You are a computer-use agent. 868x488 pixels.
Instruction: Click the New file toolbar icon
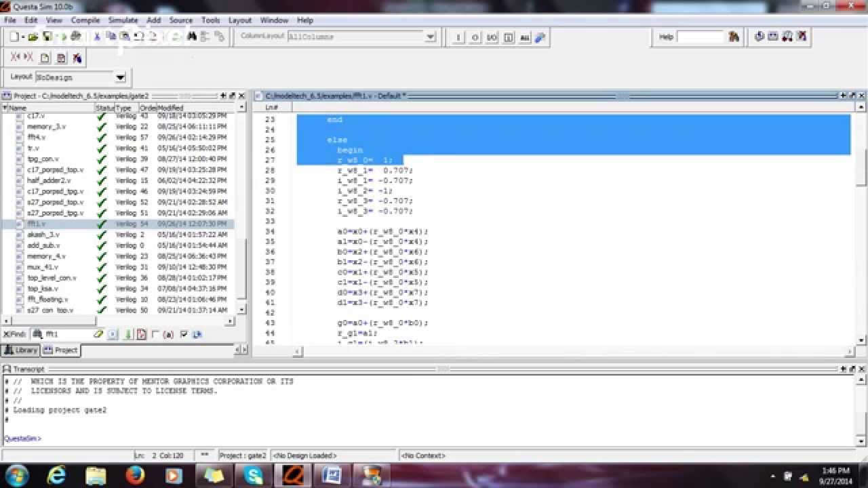(x=14, y=37)
